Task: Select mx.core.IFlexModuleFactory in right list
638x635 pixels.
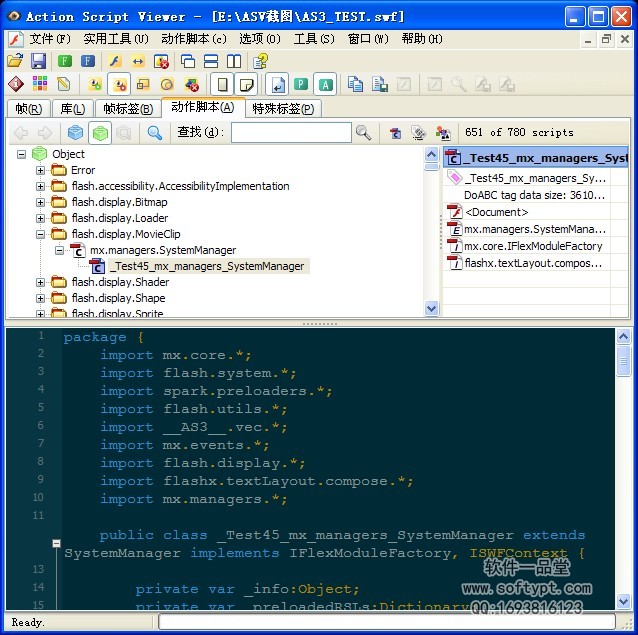Action: point(533,246)
